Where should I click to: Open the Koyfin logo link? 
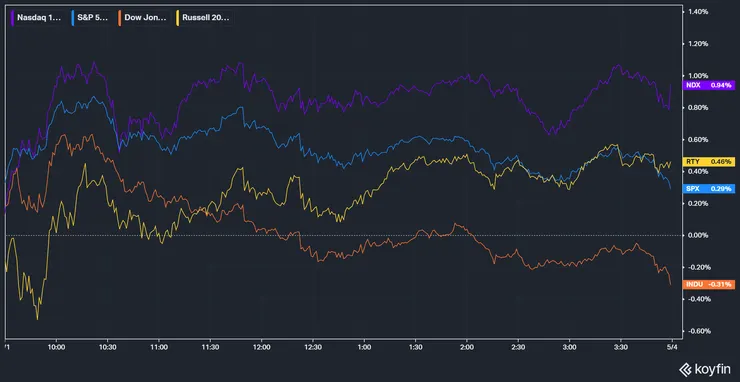(x=706, y=369)
